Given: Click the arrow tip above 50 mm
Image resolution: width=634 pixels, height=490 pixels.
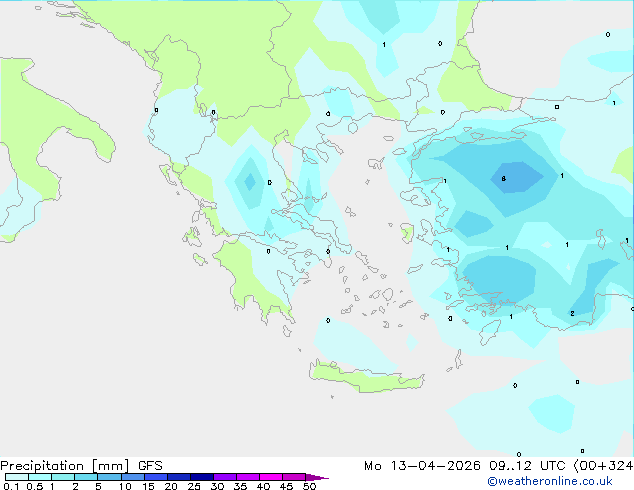Looking at the screenshot, I should [317, 477].
